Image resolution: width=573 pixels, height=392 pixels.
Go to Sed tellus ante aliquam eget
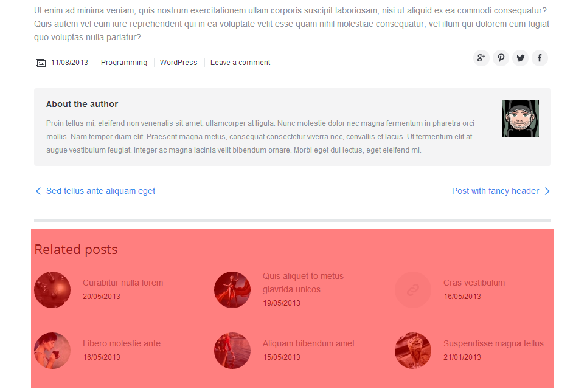pos(100,191)
